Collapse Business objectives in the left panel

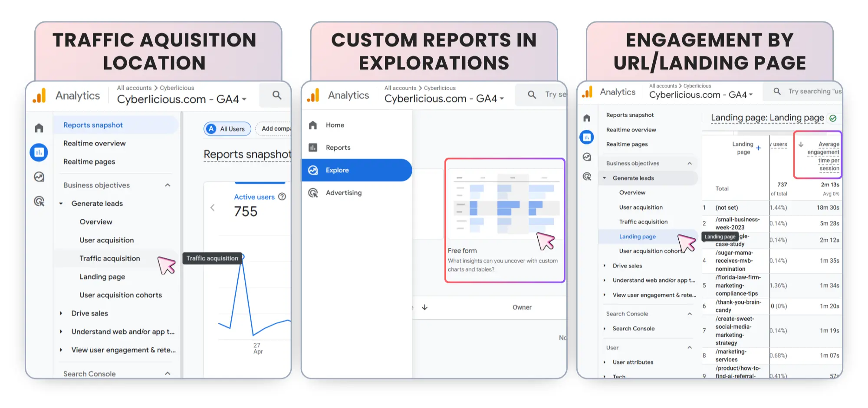pos(168,185)
